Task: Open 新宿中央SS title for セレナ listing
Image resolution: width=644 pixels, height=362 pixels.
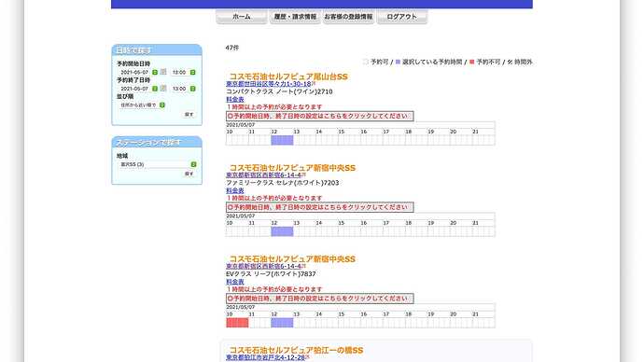Action: point(292,167)
